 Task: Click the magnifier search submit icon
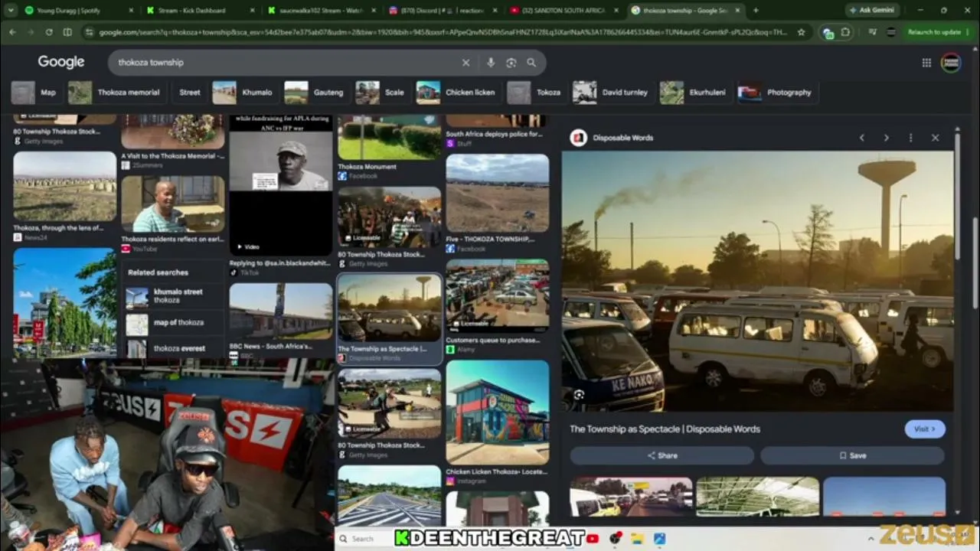[x=531, y=63]
